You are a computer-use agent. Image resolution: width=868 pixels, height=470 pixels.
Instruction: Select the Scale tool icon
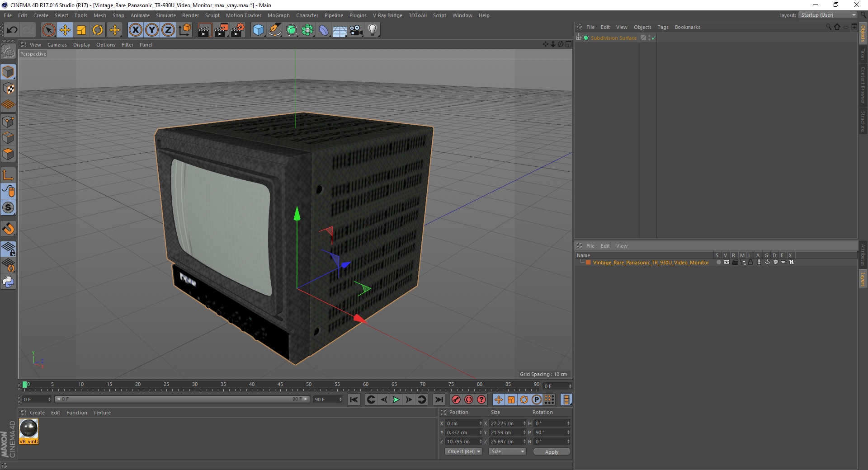click(x=81, y=30)
